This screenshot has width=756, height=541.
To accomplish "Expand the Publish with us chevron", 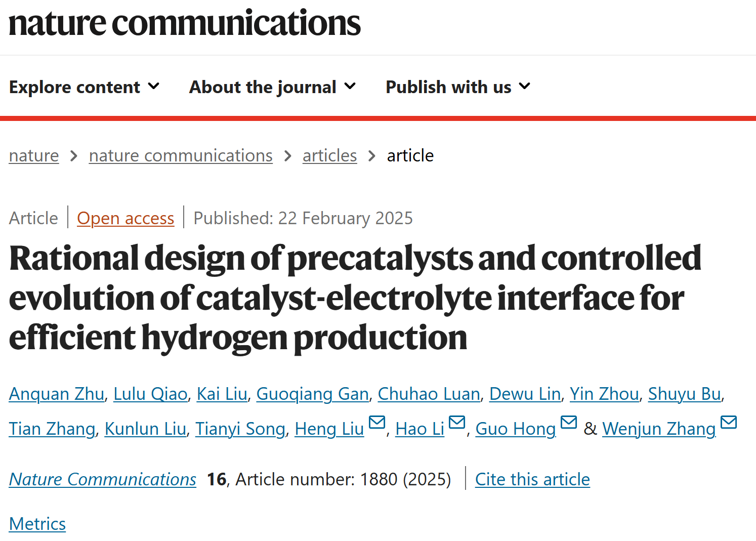I will click(x=525, y=87).
